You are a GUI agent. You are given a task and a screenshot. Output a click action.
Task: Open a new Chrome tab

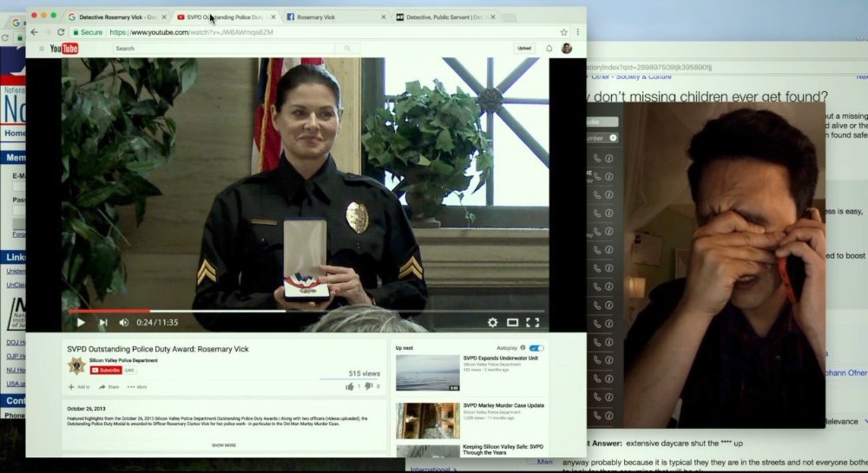click(509, 17)
